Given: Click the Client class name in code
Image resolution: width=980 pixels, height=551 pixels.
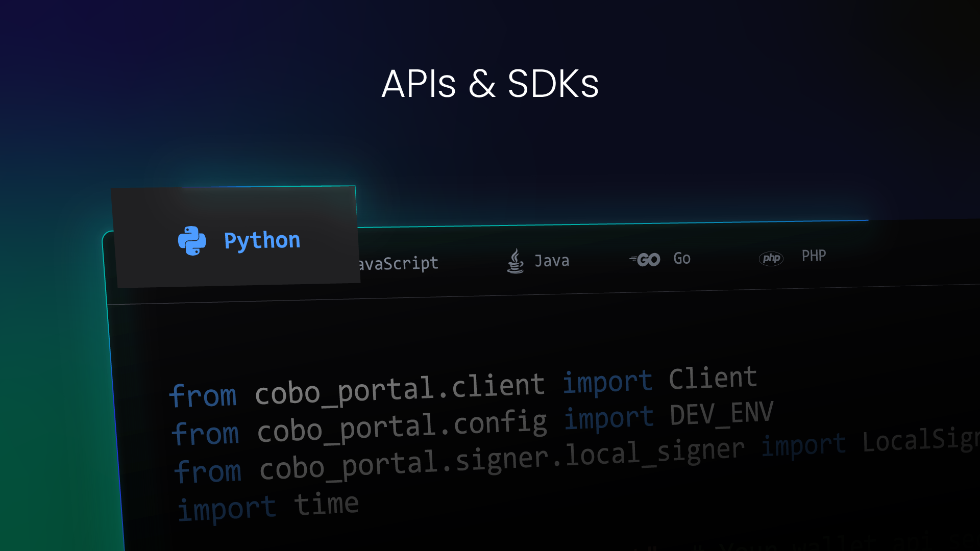Looking at the screenshot, I should point(713,378).
